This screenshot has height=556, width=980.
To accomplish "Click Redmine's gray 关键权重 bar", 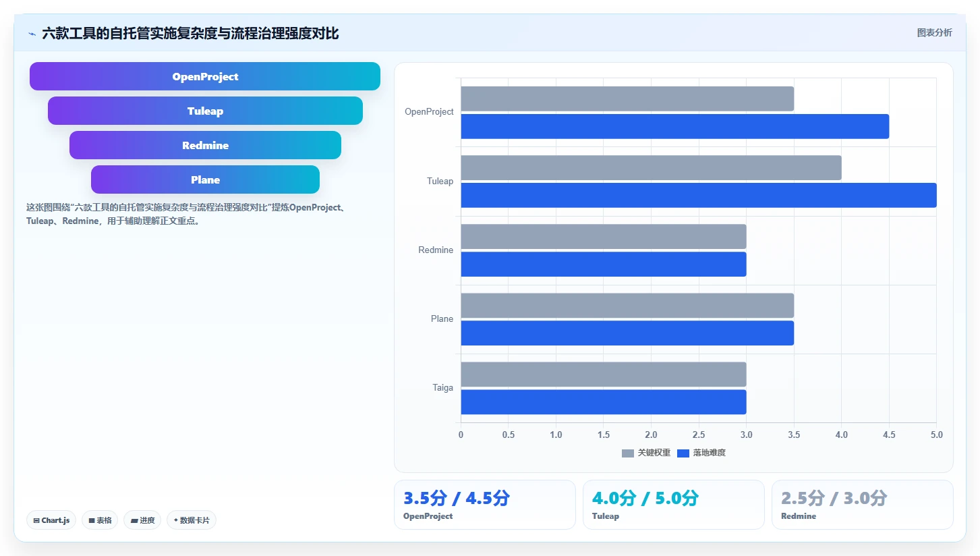I will (x=604, y=237).
